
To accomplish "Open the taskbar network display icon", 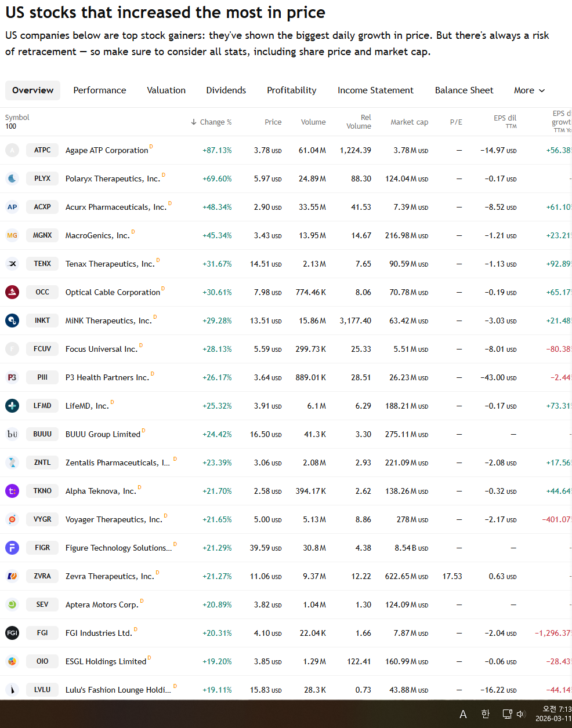I will (507, 714).
